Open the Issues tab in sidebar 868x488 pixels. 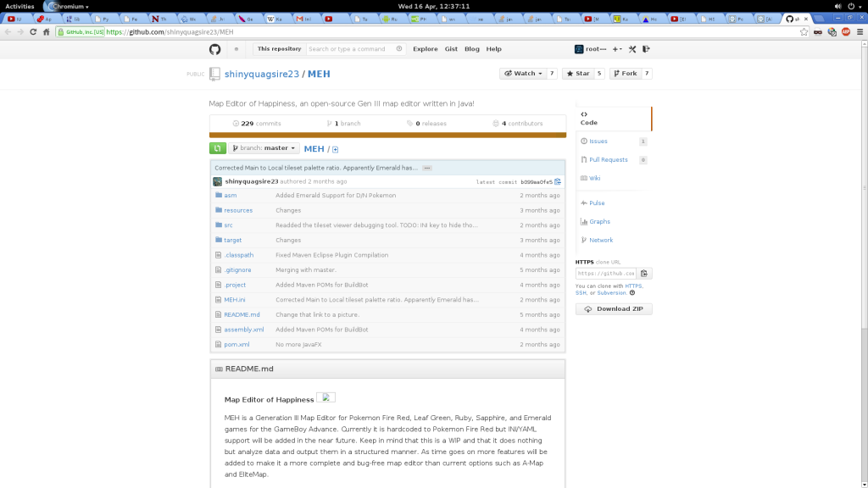(598, 141)
